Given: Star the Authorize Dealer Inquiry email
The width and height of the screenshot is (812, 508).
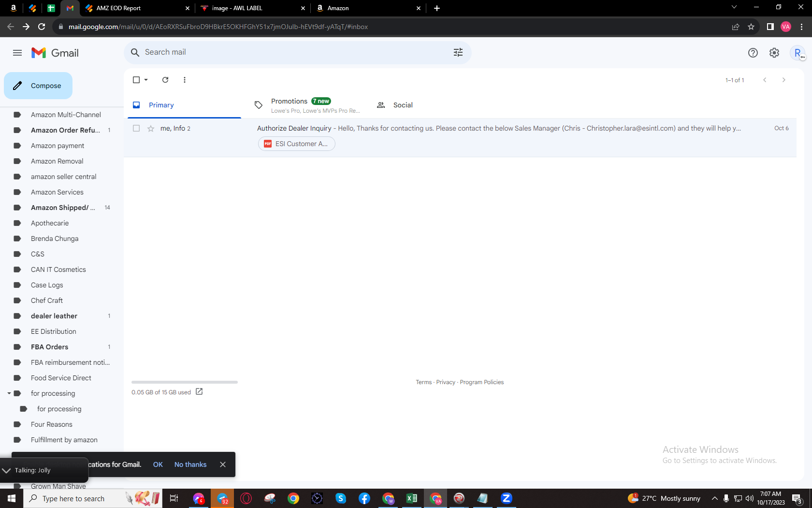Looking at the screenshot, I should (151, 128).
